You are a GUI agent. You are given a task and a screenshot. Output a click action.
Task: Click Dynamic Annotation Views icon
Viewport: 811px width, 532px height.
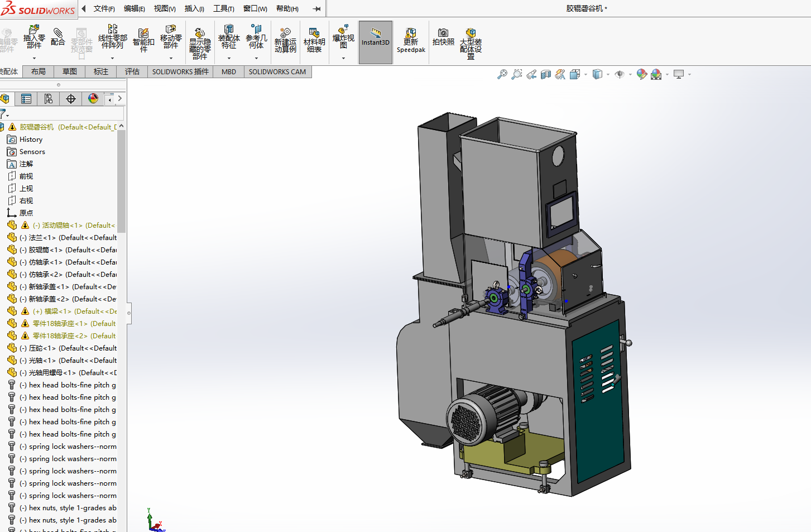click(560, 74)
